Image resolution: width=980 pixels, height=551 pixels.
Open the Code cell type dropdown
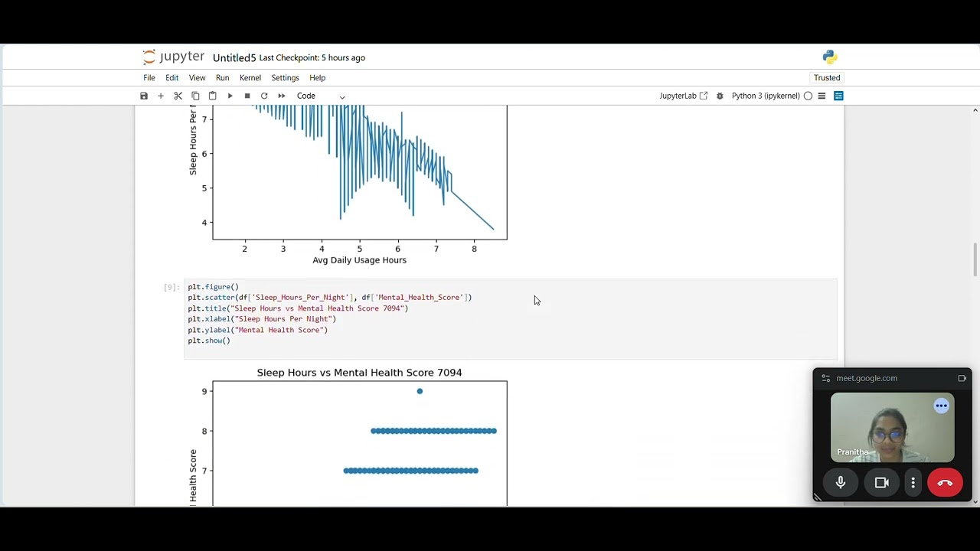pos(321,96)
